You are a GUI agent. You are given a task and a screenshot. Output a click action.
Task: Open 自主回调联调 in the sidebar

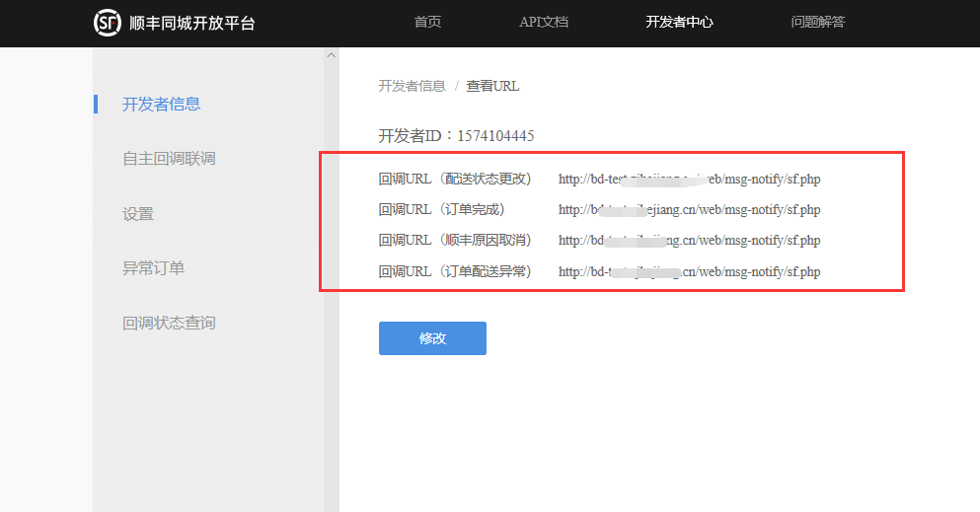click(x=169, y=159)
